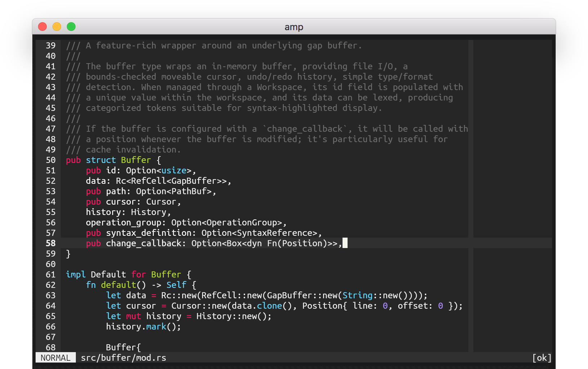The image size is (588, 369).
Task: Click the highlighted line 58 with change_callback field
Action: coord(216,243)
